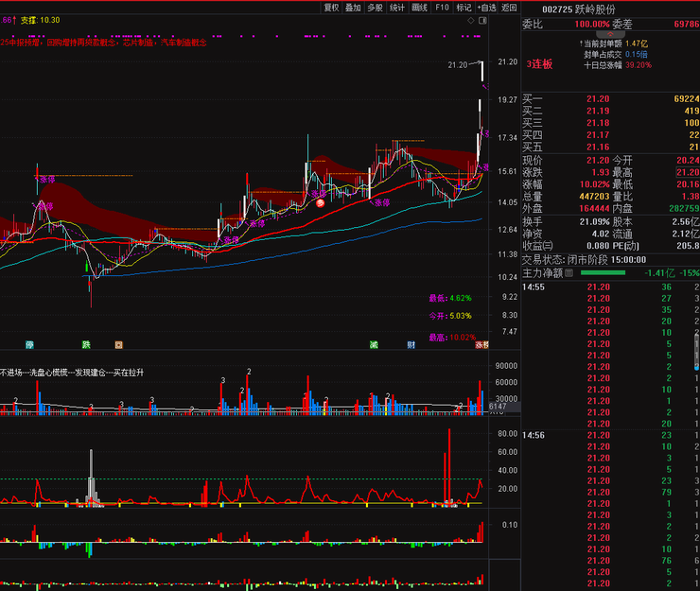Click the blue 财 event marker
700x591 pixels.
(411, 345)
